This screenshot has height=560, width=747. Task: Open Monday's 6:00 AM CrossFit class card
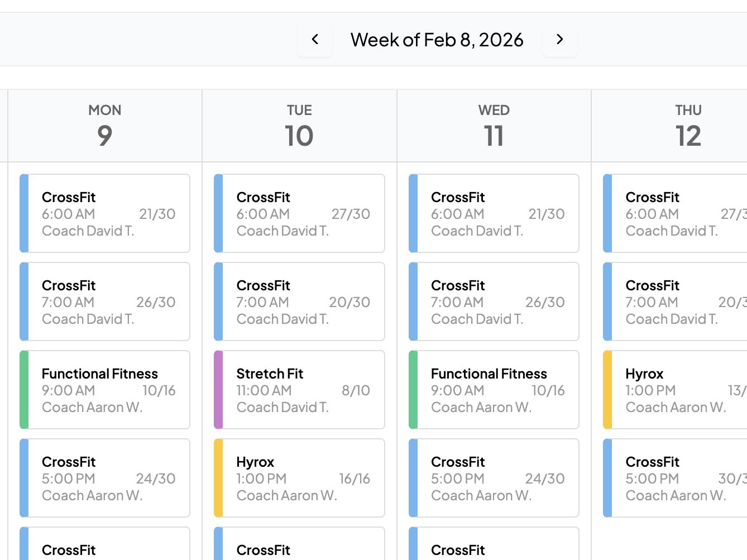point(104,213)
